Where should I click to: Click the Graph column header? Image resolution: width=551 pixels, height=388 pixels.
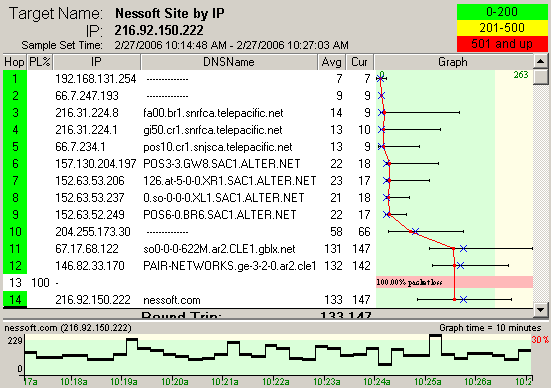453,62
